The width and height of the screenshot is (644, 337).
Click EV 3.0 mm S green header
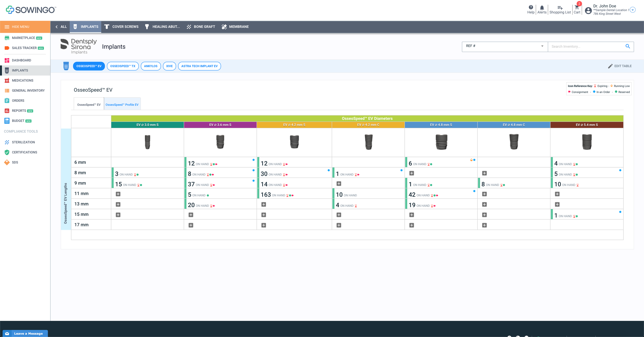tap(148, 125)
